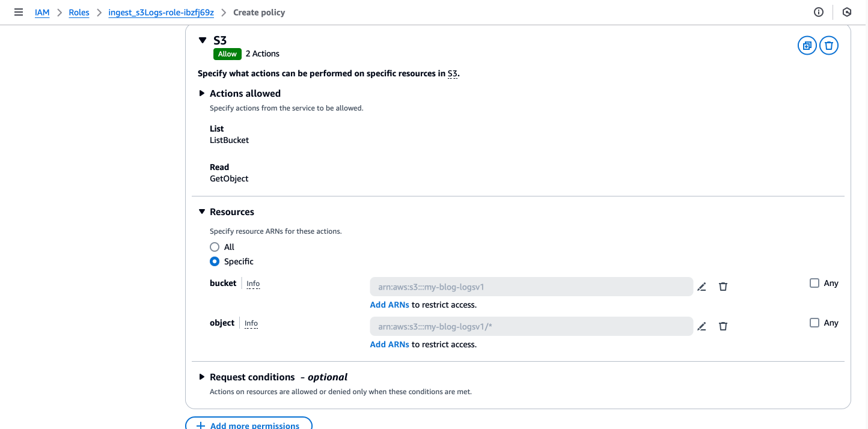Click the info circle icon in header
The image size is (868, 429).
pos(818,12)
